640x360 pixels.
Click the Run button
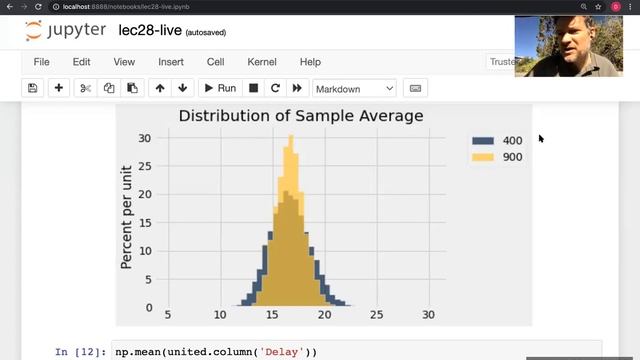(220, 88)
